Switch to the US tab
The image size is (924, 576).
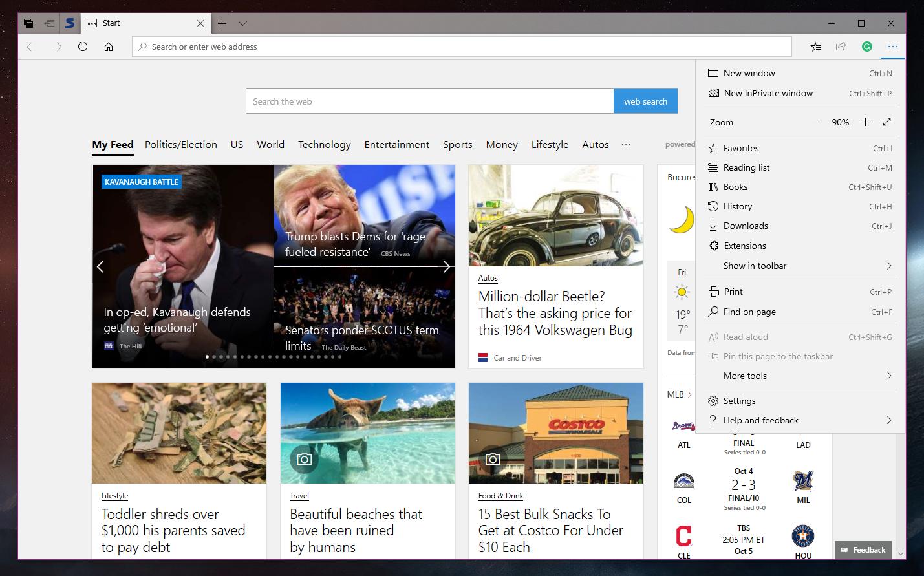[237, 145]
